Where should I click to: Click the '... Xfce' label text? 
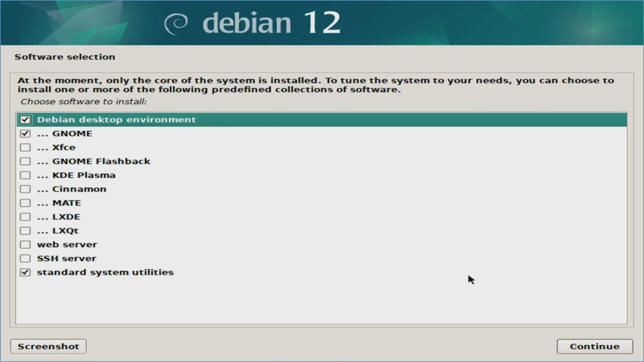(x=56, y=147)
